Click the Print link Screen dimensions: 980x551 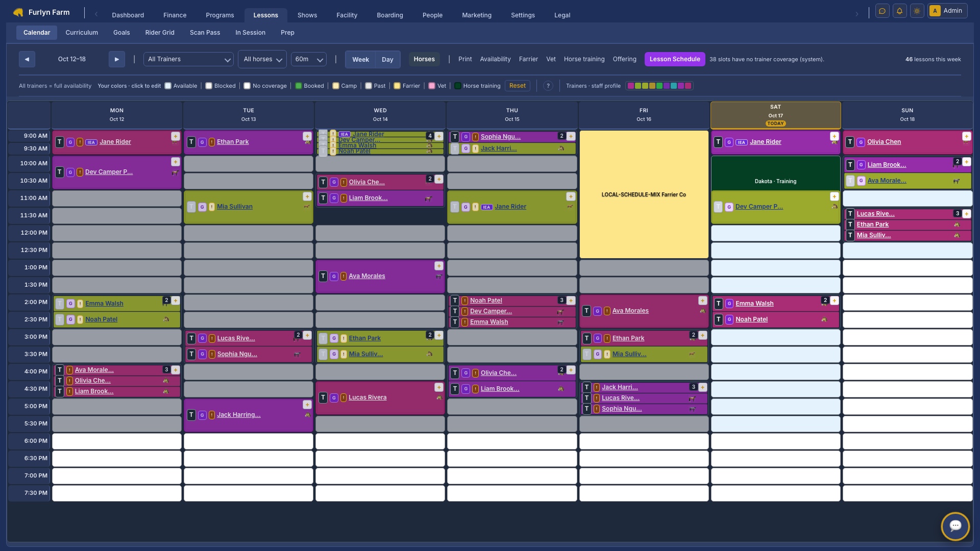(x=465, y=59)
